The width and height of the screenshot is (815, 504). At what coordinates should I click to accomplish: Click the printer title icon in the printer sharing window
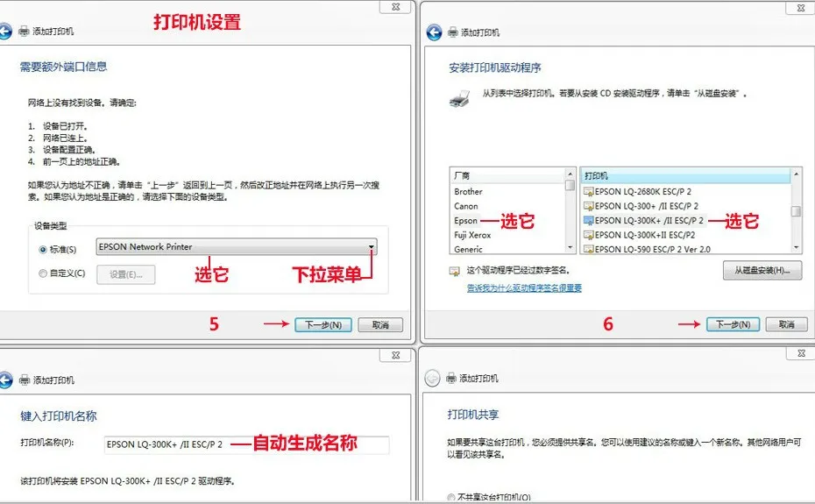pos(451,378)
